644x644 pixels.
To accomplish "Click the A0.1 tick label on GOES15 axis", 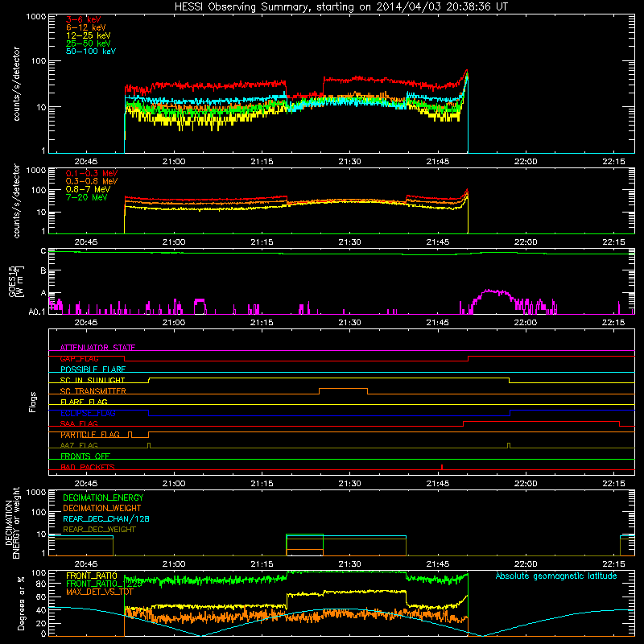I will click(37, 312).
